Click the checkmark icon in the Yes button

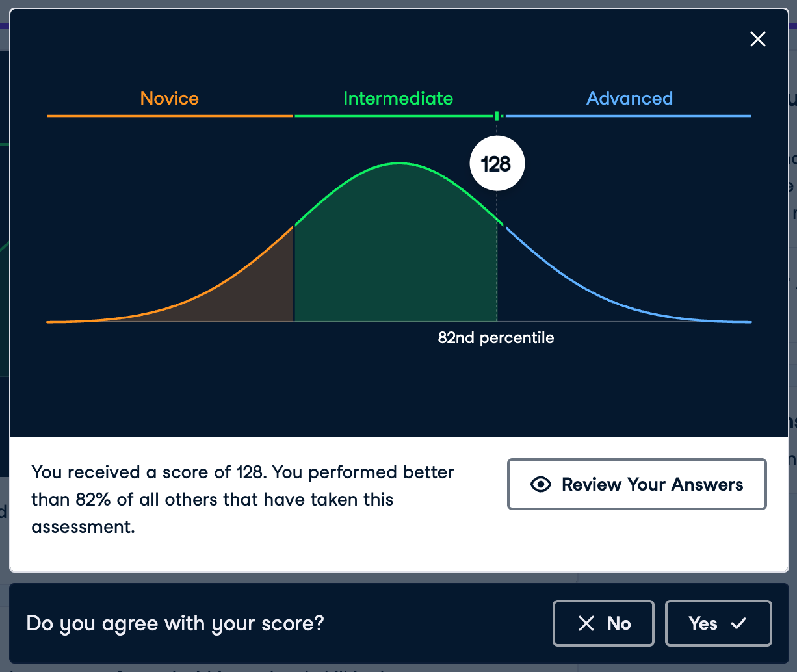pyautogui.click(x=738, y=624)
